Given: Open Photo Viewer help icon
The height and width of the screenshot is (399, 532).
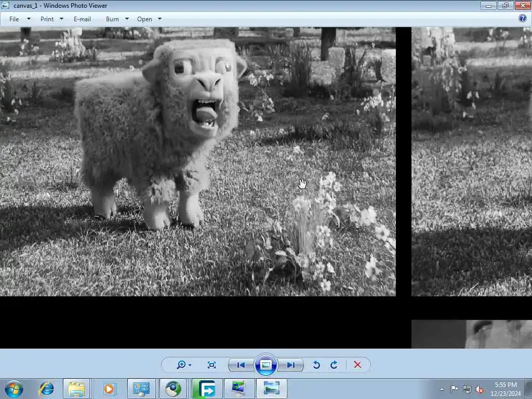Looking at the screenshot, I should (x=523, y=18).
